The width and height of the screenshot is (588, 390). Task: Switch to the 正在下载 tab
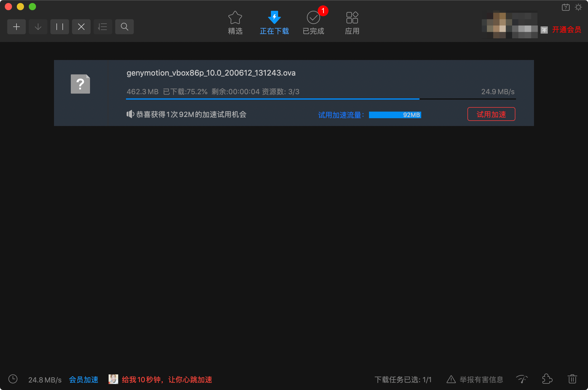(x=274, y=23)
